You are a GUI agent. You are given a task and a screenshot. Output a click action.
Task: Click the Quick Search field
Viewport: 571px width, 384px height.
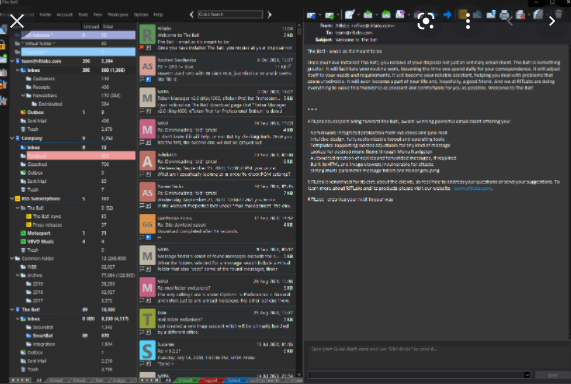(x=230, y=15)
